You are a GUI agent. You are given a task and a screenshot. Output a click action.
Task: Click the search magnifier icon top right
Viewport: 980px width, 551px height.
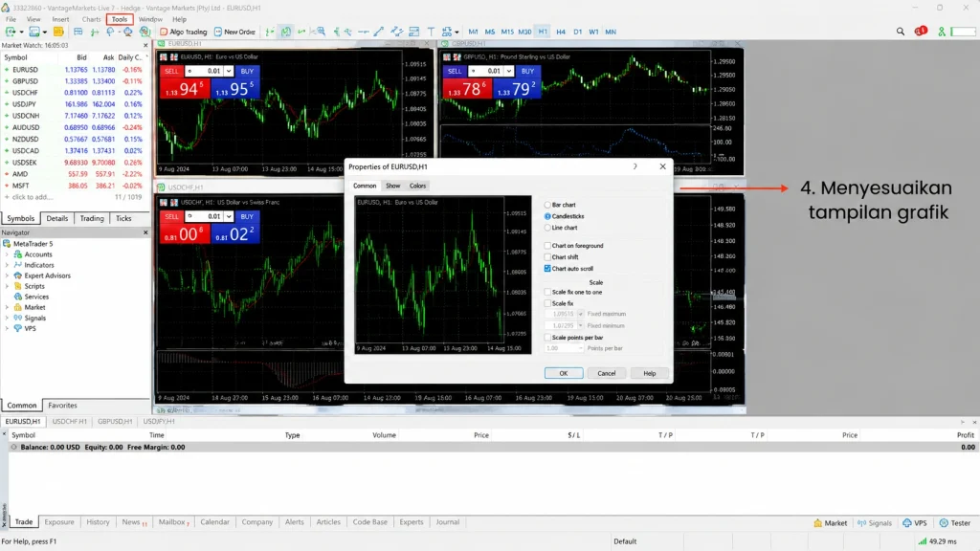(900, 32)
